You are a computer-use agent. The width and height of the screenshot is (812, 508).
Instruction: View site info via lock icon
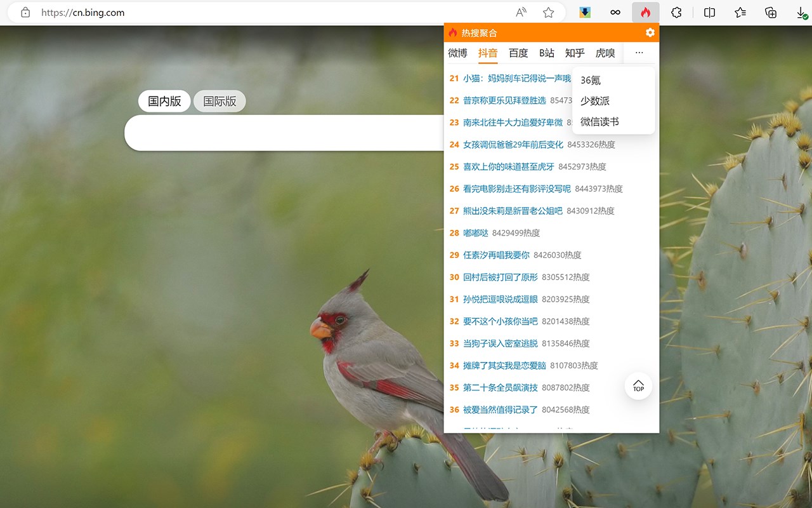25,13
